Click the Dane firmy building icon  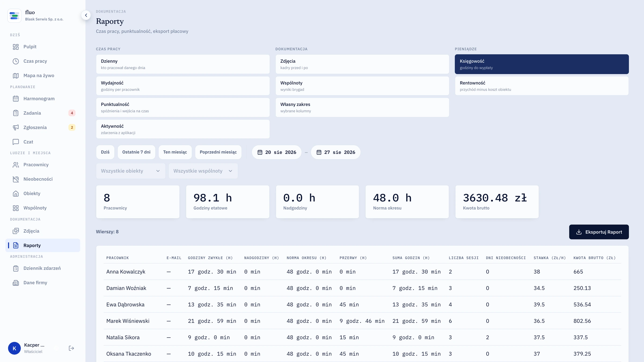coord(16,283)
